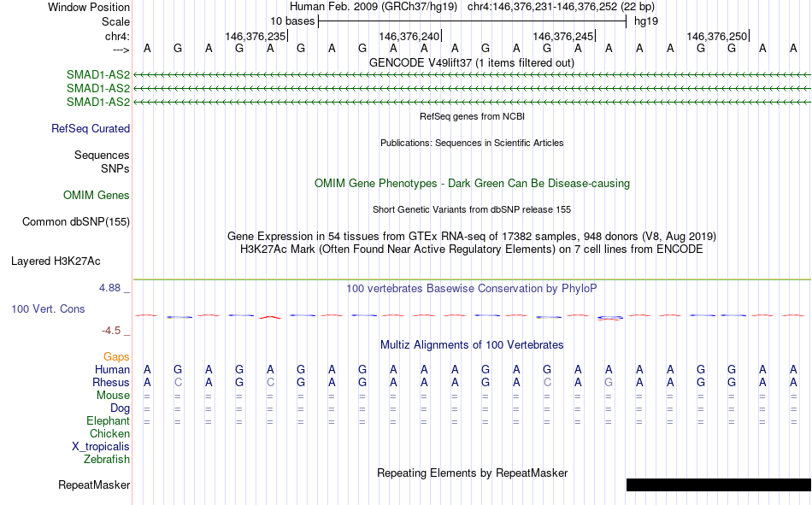Image resolution: width=812 pixels, height=505 pixels.
Task: Click the 'OMIM Gene Phenotypes' green track title
Action: [x=472, y=184]
